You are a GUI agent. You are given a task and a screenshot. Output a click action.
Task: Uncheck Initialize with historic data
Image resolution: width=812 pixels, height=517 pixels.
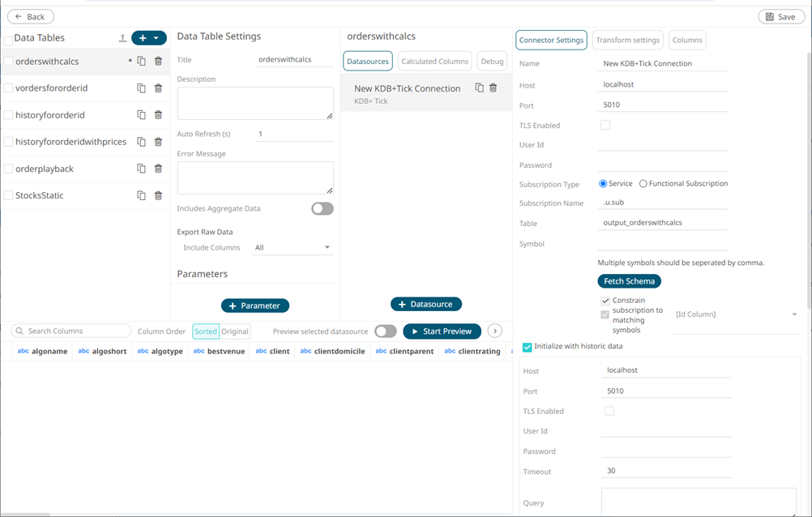click(x=528, y=347)
